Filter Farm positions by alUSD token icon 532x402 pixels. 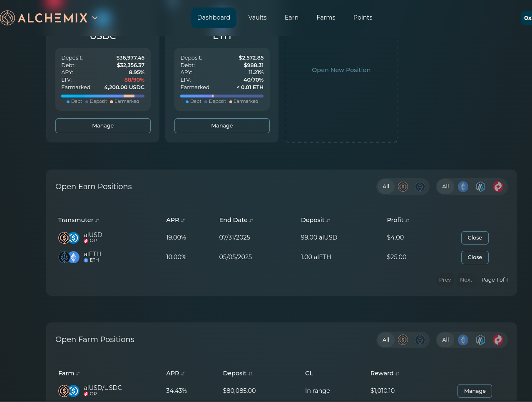click(x=403, y=340)
